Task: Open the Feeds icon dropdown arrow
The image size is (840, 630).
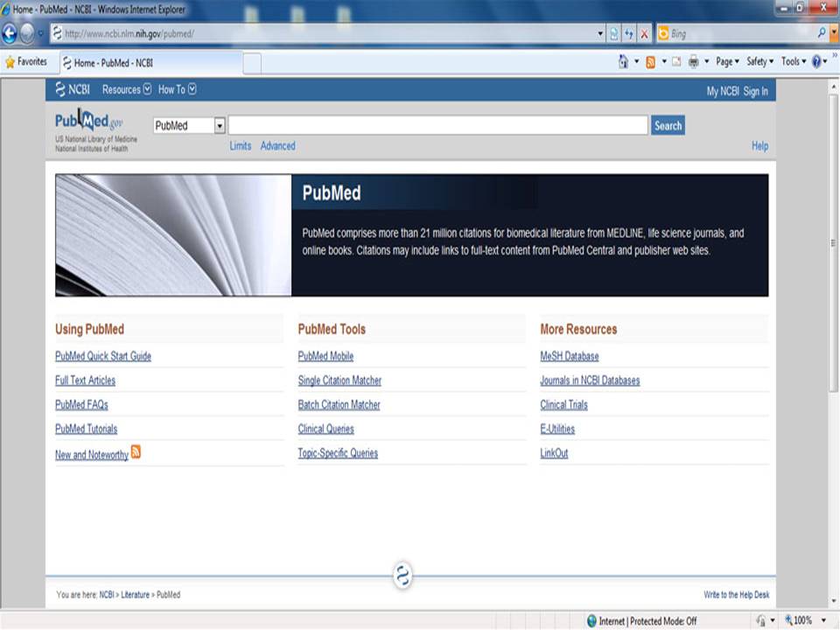Action: tap(664, 61)
